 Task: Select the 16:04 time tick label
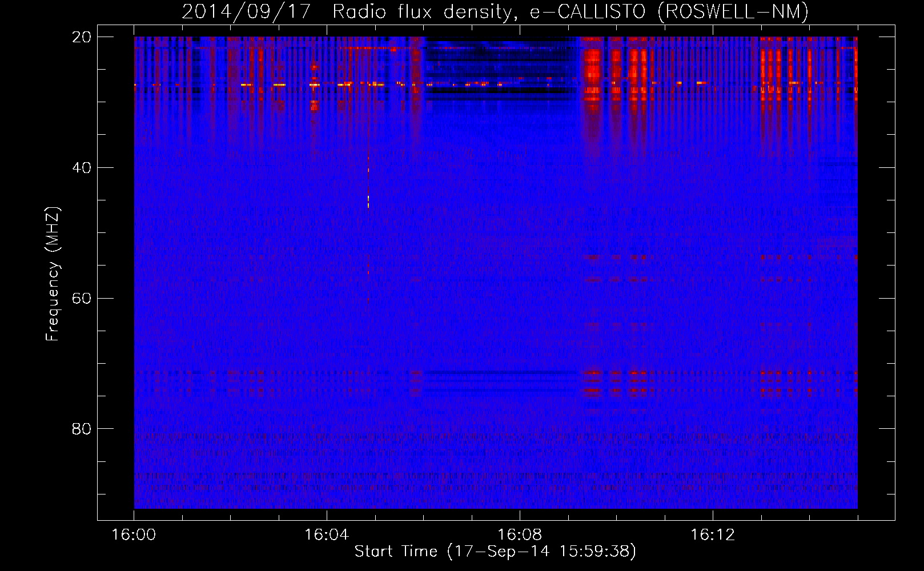point(327,534)
